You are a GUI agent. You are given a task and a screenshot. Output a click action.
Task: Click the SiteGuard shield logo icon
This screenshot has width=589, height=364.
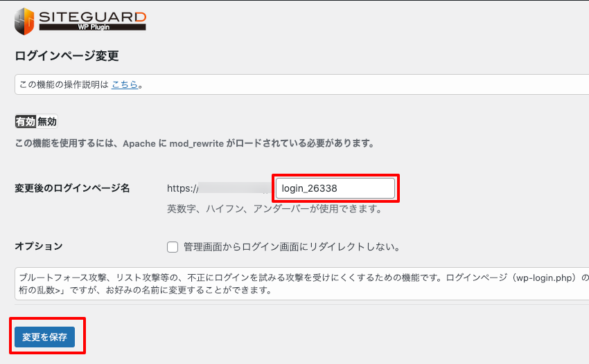click(24, 21)
